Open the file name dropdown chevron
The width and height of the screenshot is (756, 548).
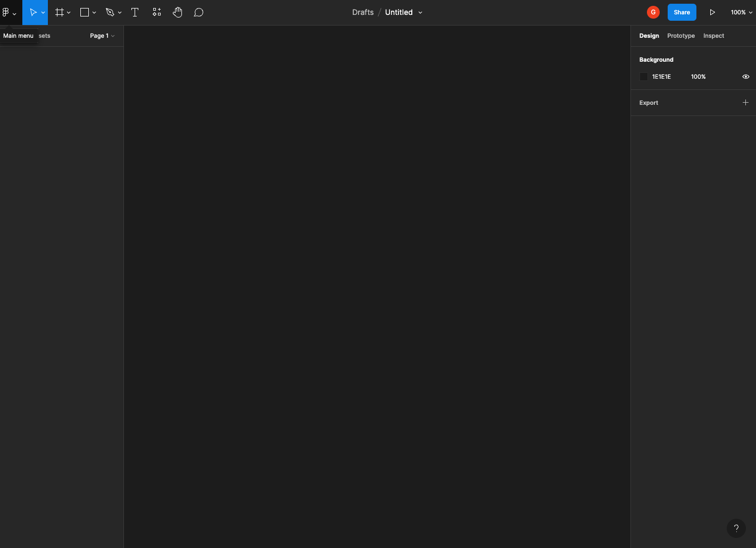pos(420,13)
